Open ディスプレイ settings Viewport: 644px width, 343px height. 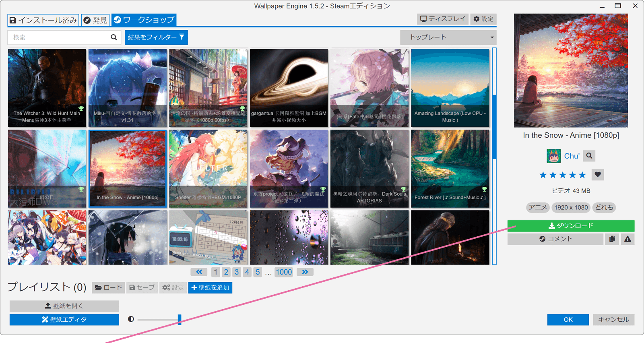click(443, 19)
